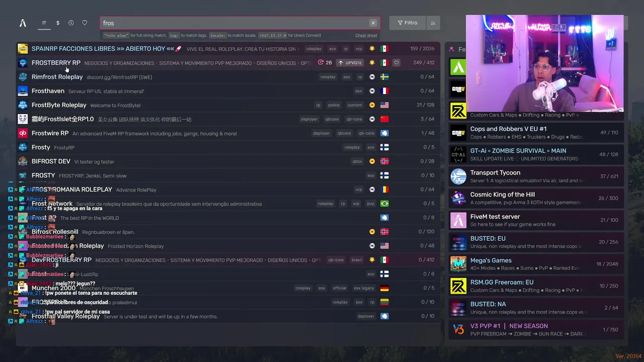Open featured GT-Ai ZOMBIE SURVIVAL MAIN server
Image resolution: width=644 pixels, height=362 pixels.
tap(536, 154)
